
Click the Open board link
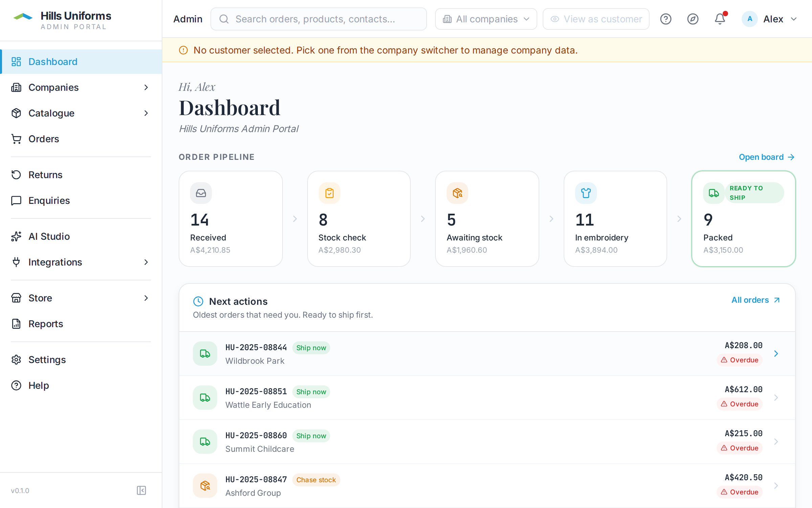767,157
